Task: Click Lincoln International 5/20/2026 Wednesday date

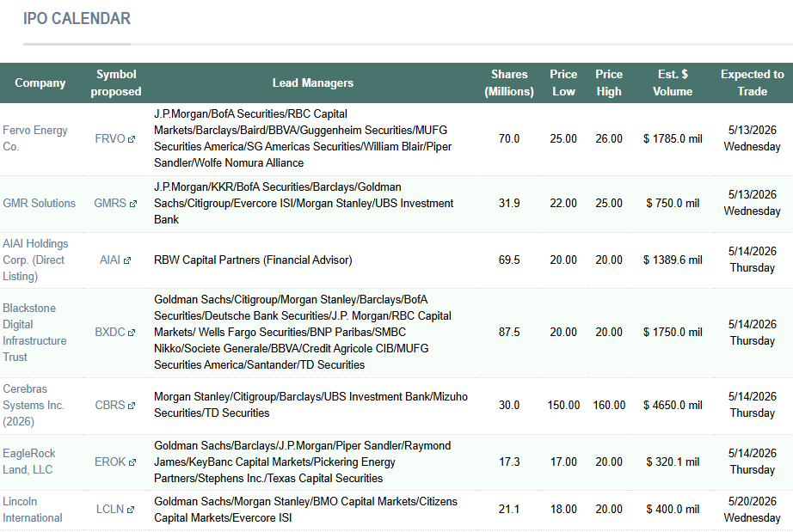Action: [x=752, y=510]
